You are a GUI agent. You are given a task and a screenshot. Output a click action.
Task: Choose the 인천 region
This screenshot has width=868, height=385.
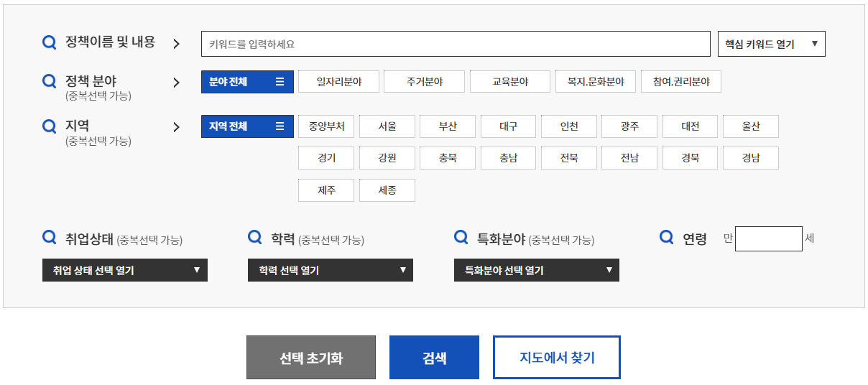click(569, 126)
